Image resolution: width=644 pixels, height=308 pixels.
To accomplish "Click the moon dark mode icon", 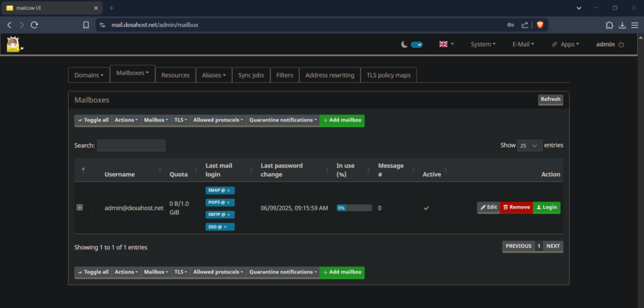I will point(404,45).
